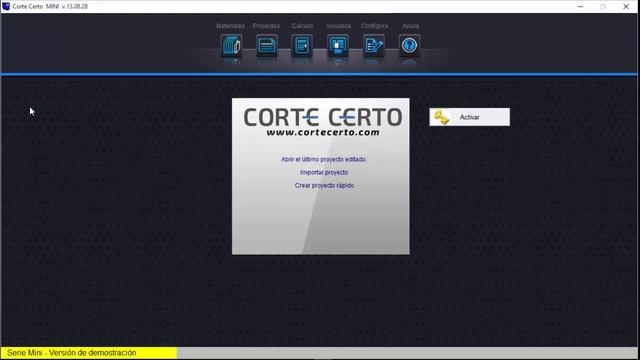Open the Visualiza screen icon

(338, 45)
